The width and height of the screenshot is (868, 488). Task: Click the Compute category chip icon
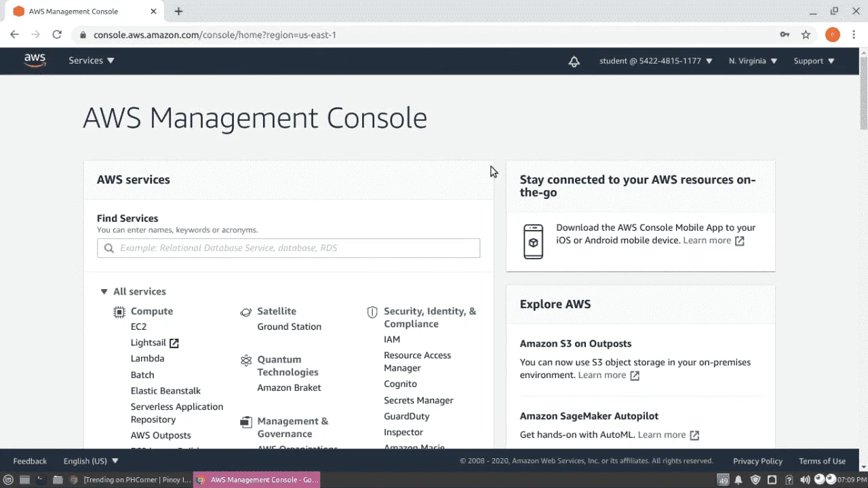pyautogui.click(x=119, y=312)
